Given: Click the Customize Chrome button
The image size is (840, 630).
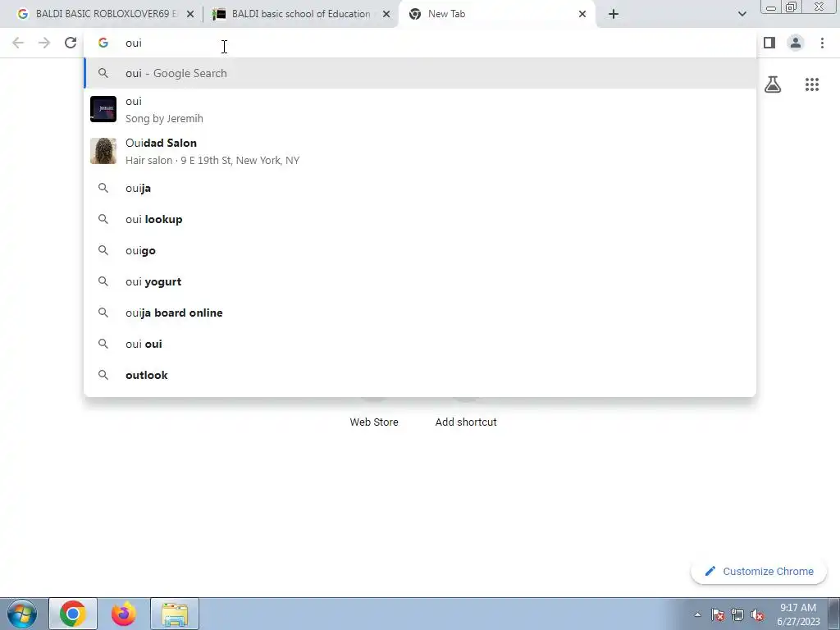Looking at the screenshot, I should point(759,572).
